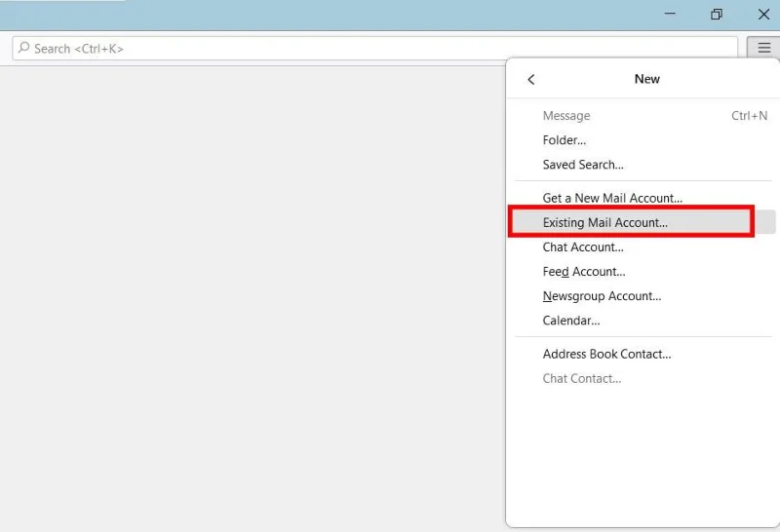Go back using the New menu arrow
The image size is (780, 532).
pos(530,80)
